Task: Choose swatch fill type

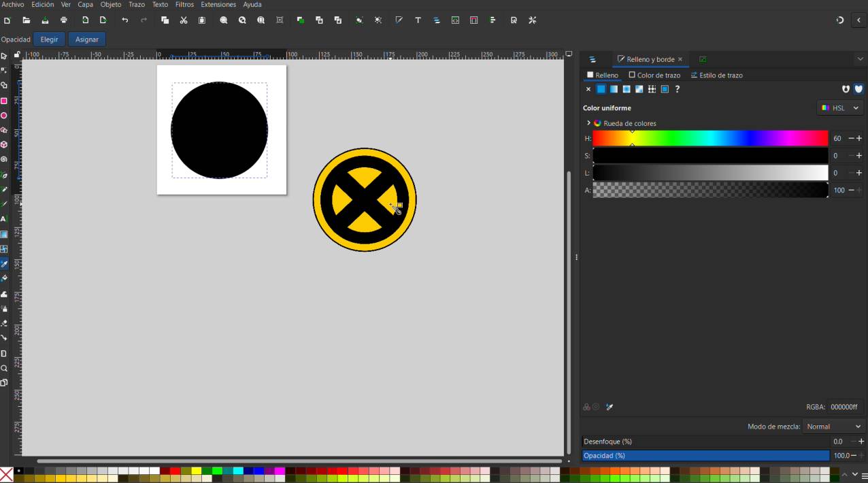Action: pyautogui.click(x=665, y=89)
